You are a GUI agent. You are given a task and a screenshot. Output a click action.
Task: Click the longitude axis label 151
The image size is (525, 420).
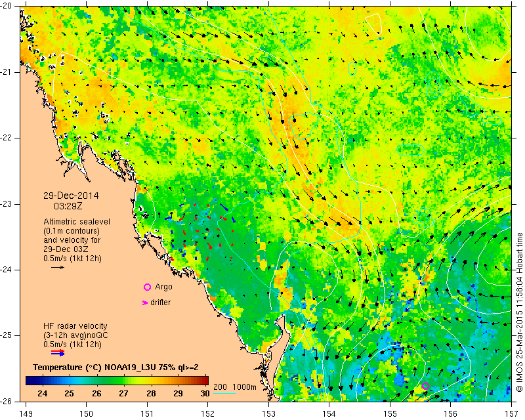[147, 414]
